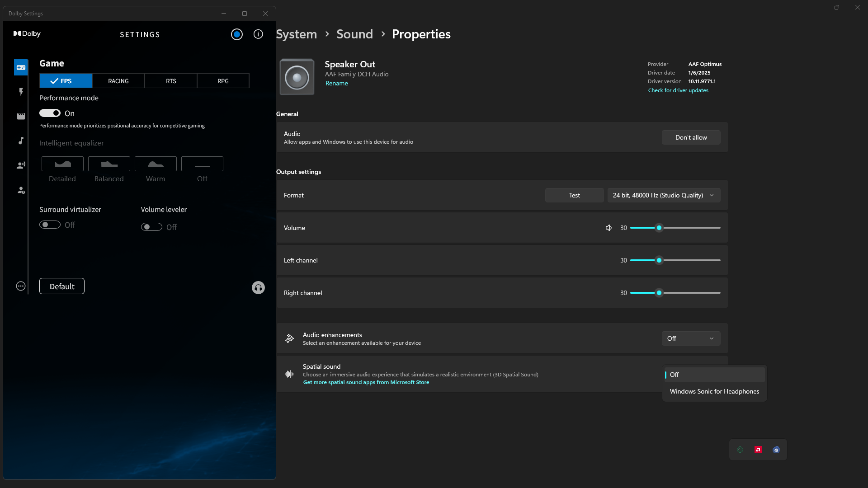The width and height of the screenshot is (868, 488).
Task: Switch to the RPG game tab
Action: pos(223,81)
